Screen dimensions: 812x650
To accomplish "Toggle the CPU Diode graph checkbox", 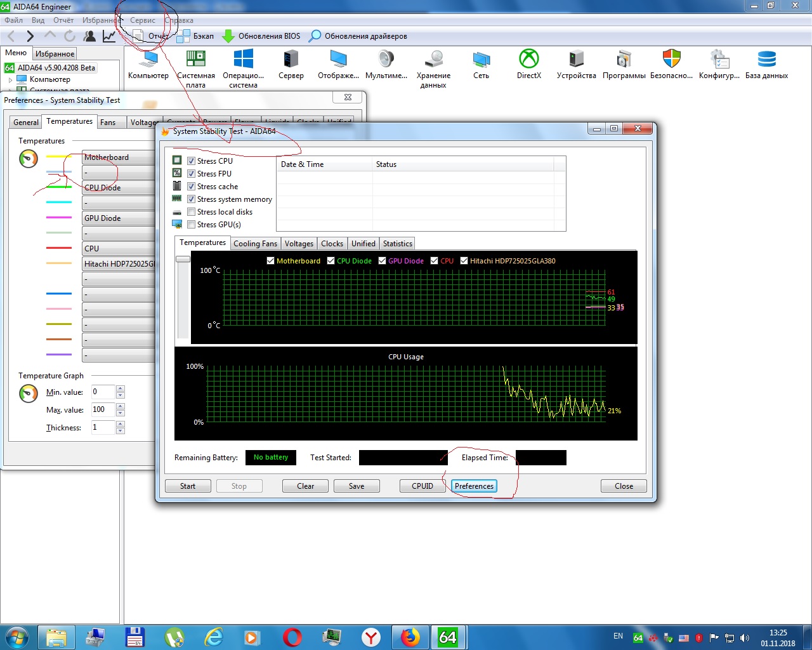I will tap(331, 261).
